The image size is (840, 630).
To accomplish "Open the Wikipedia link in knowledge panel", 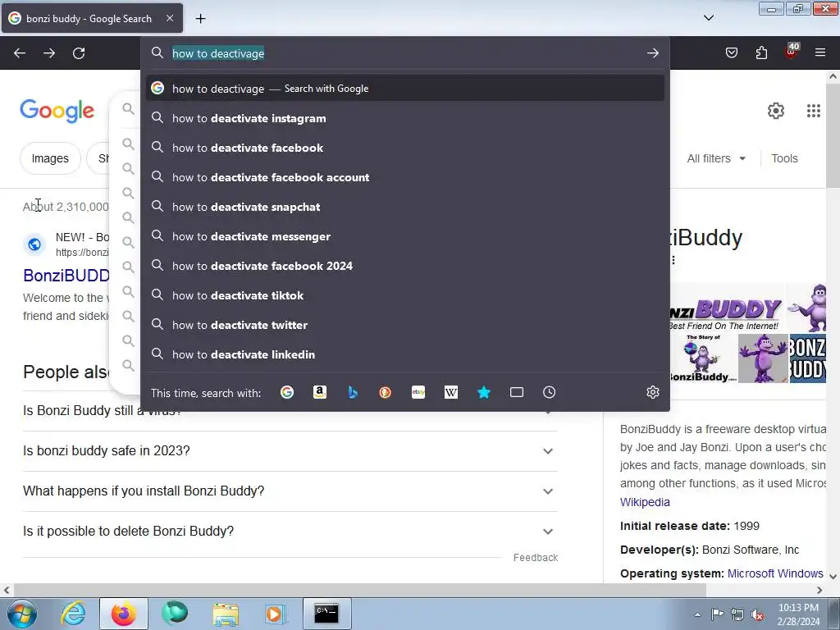I will 645,502.
